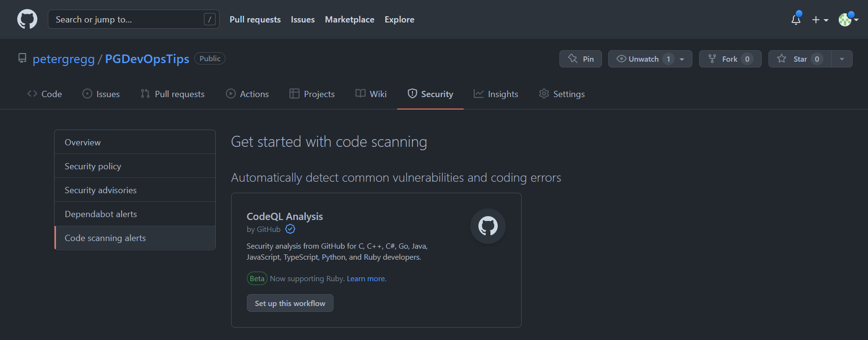
Task: Focus the Search or jump to field
Action: coord(134,19)
